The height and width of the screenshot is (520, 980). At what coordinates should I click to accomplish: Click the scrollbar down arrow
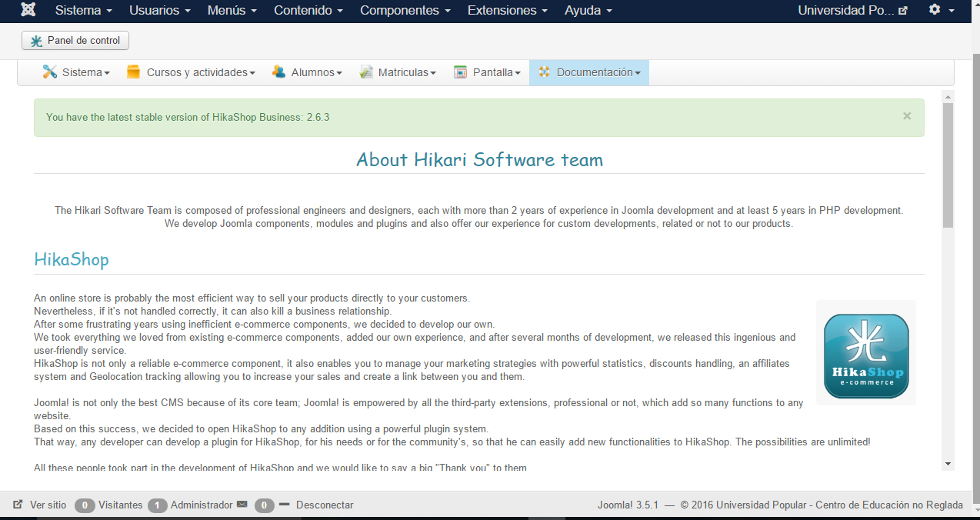(948, 464)
